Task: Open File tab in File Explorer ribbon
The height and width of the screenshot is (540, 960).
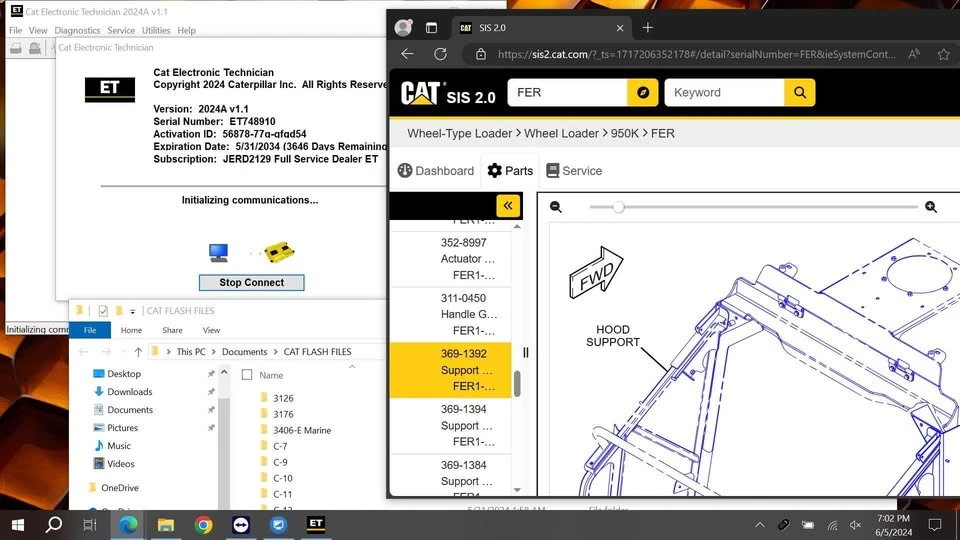Action: point(90,330)
